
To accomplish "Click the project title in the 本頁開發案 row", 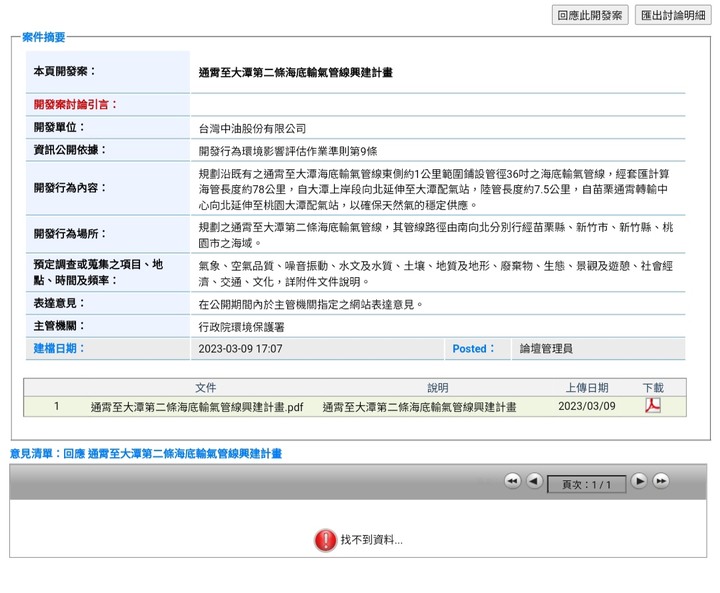I will [296, 72].
